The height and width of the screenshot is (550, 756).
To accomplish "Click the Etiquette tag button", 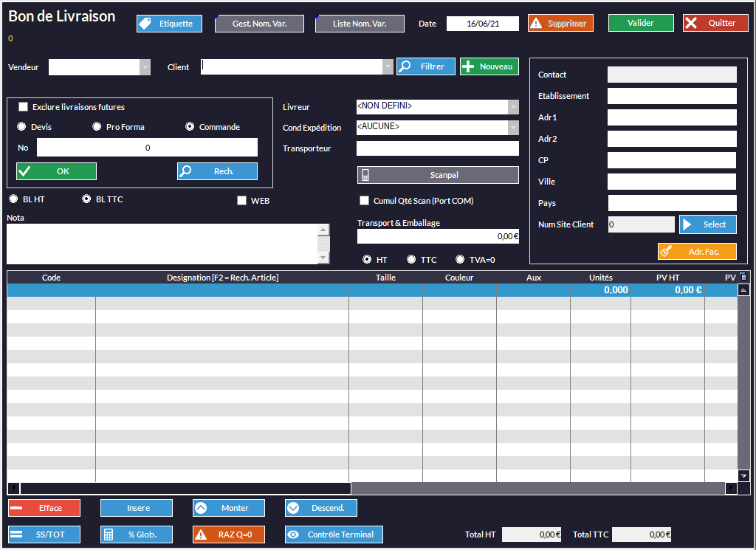I will click(169, 24).
